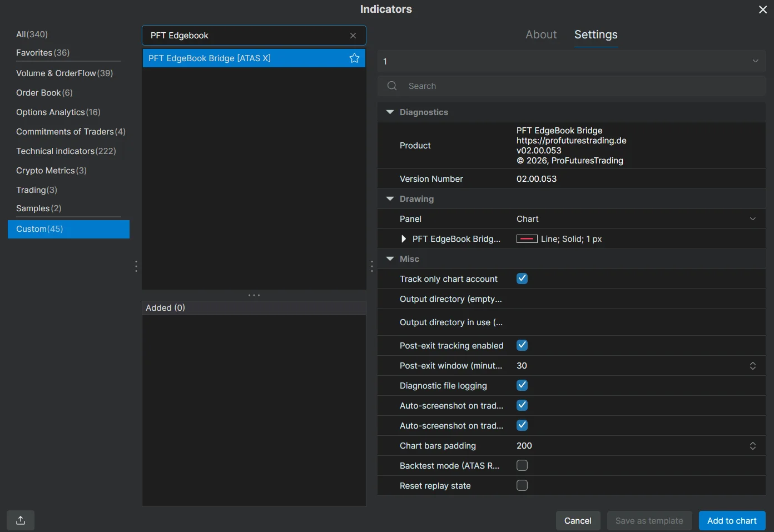Click Add to chart button
This screenshot has height=532, width=774.
pyautogui.click(x=732, y=520)
